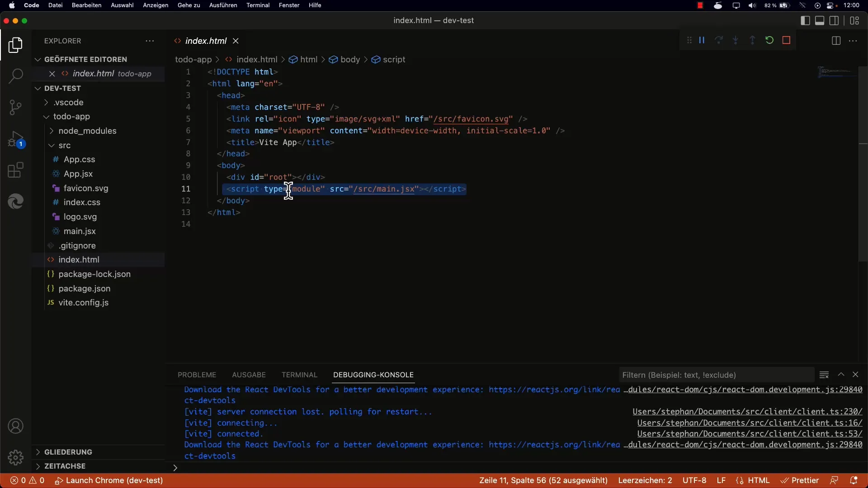
Task: Change indentation via Leerzeichen: 2
Action: 645,480
